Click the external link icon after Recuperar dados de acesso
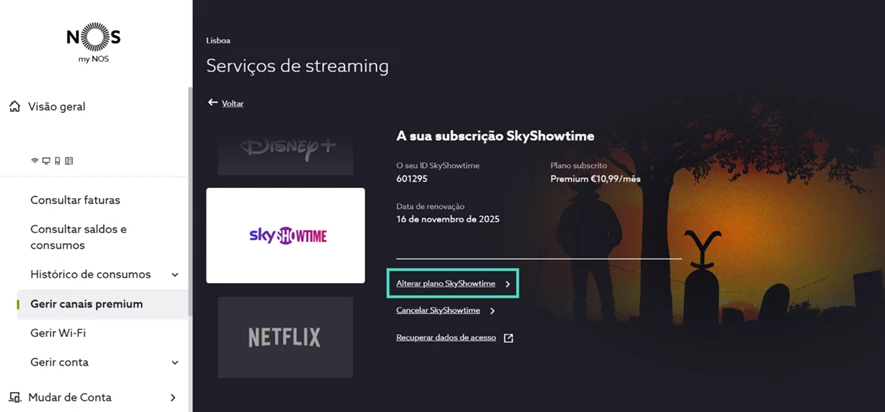The width and height of the screenshot is (885, 412). (x=509, y=338)
